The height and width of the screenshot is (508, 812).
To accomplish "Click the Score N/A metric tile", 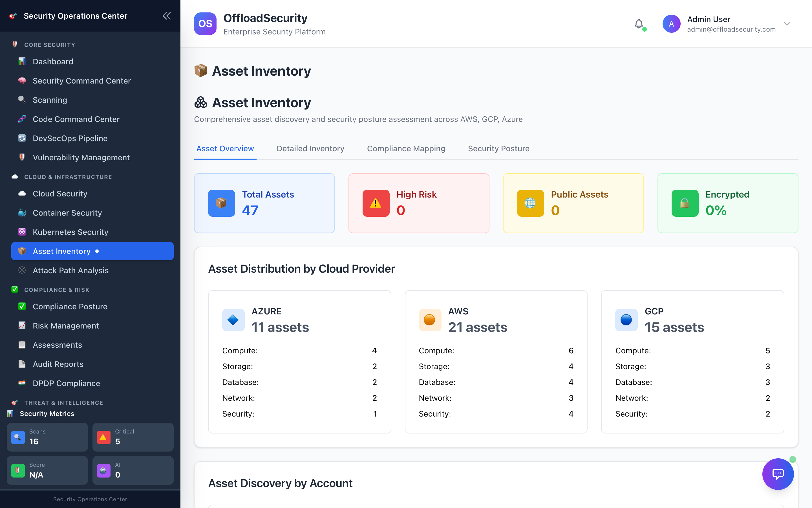I will click(47, 470).
